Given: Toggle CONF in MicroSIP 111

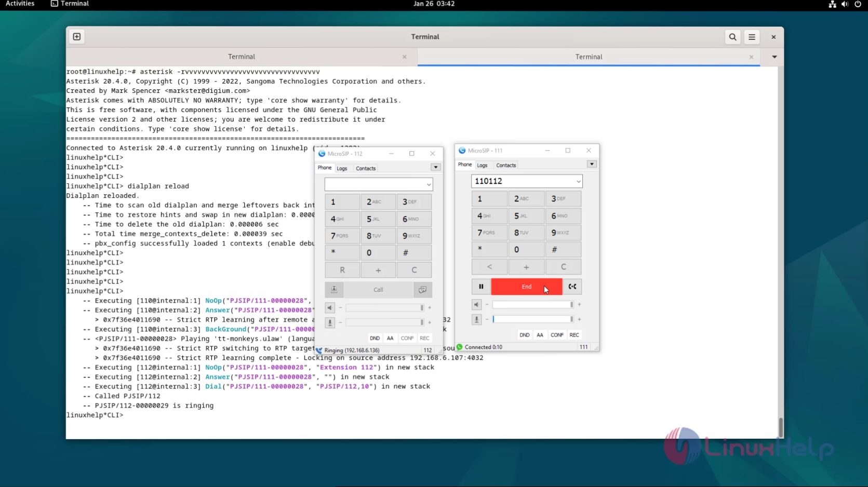Looking at the screenshot, I should pyautogui.click(x=557, y=335).
